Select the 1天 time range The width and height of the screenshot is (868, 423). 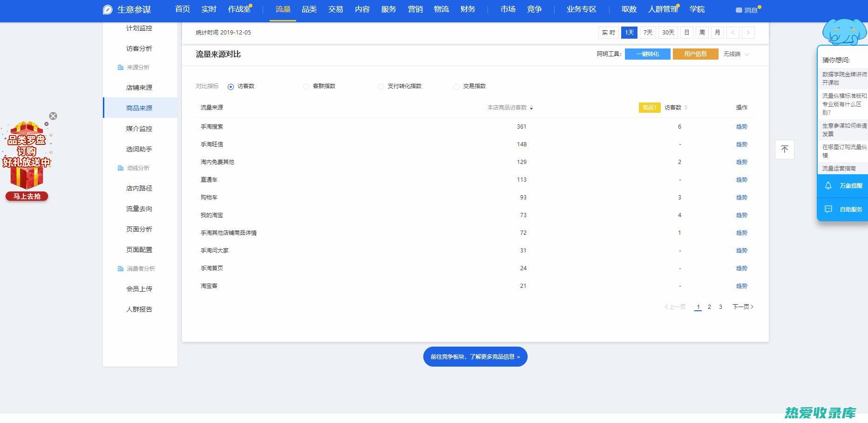(629, 33)
